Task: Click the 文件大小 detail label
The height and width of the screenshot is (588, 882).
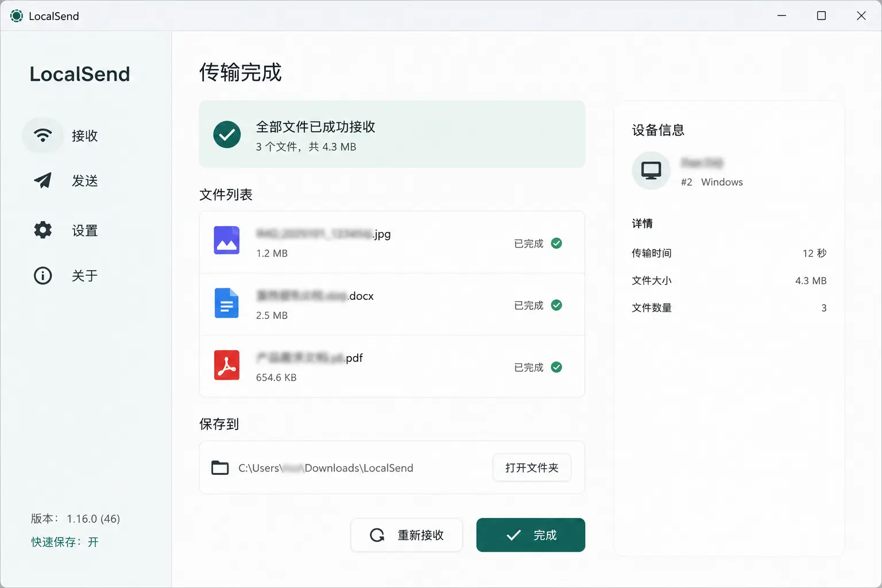Action: tap(652, 281)
